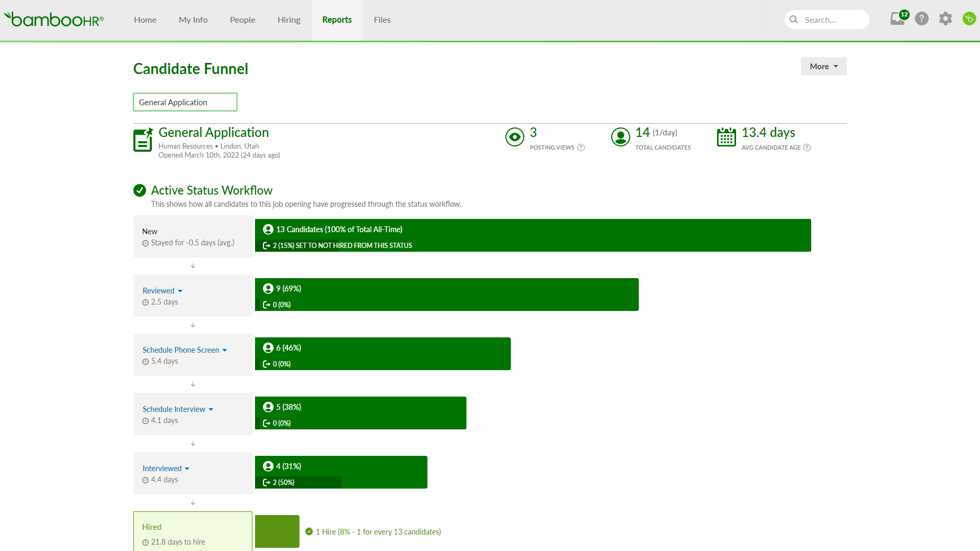This screenshot has width=980, height=551.
Task: Click the job opening document icon
Action: 143,140
